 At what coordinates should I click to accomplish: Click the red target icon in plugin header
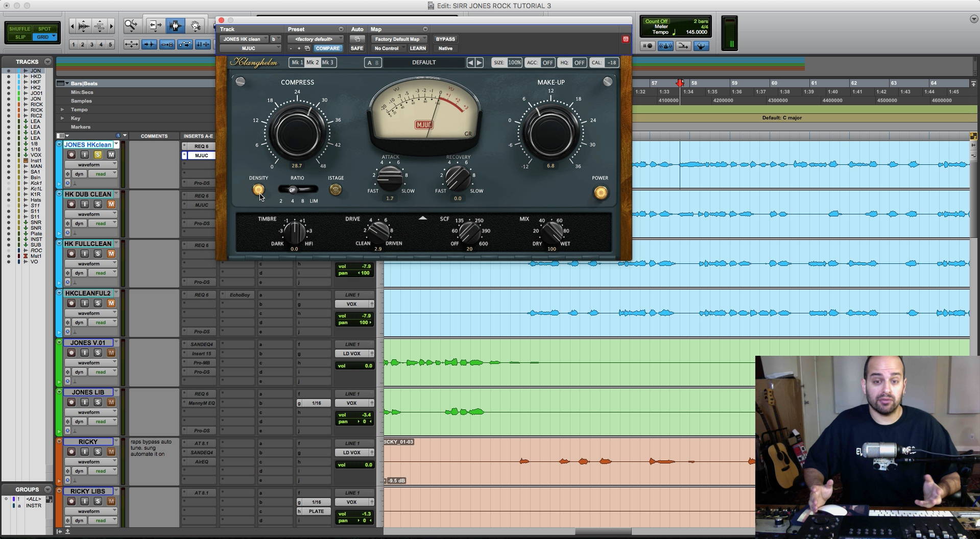click(x=626, y=39)
